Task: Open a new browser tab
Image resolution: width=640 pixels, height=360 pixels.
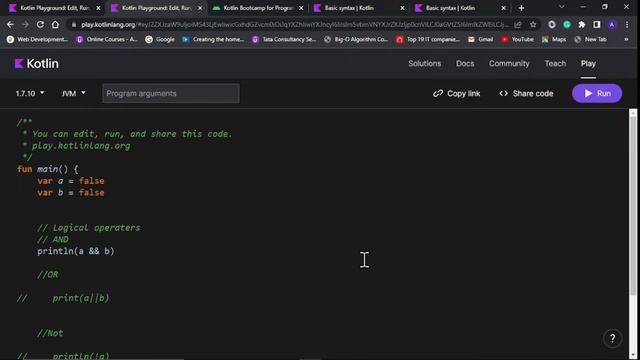Action: coord(521,8)
